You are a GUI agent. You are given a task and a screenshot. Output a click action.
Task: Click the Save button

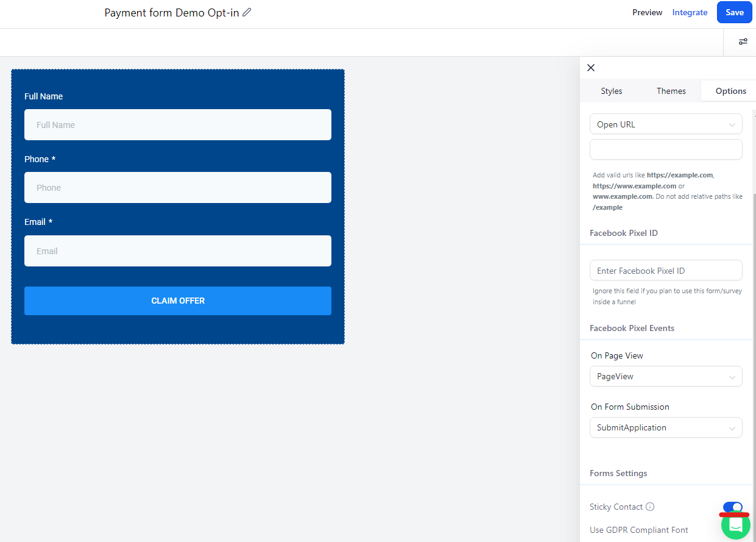[x=734, y=12]
